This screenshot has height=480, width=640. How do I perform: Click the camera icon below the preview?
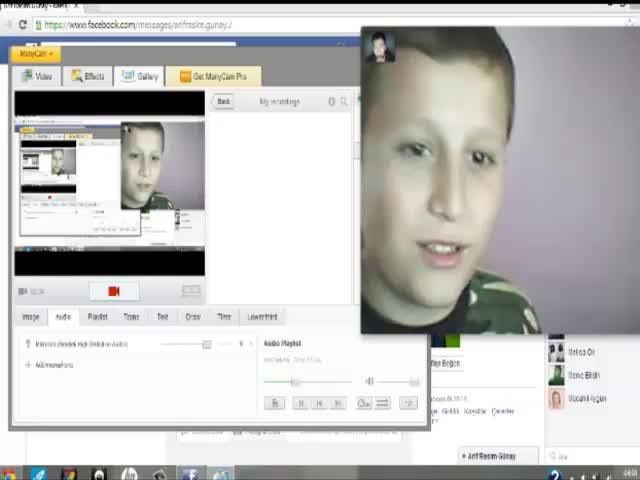coord(22,291)
